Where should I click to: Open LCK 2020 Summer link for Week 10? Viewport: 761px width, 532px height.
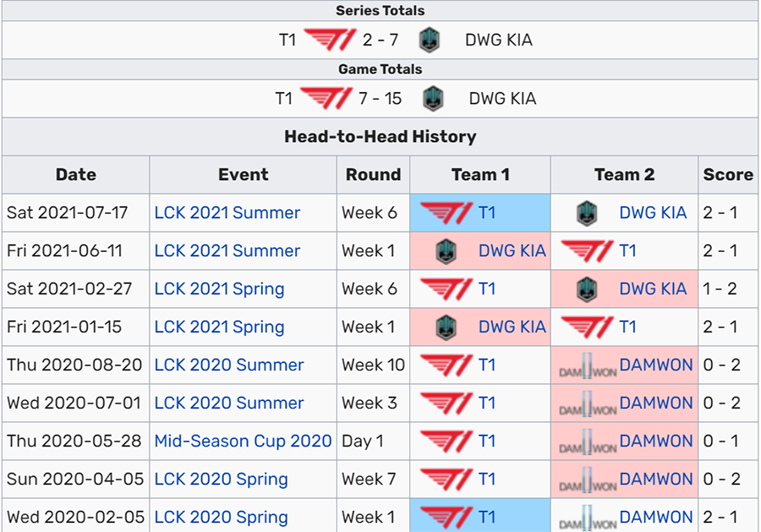[229, 365]
